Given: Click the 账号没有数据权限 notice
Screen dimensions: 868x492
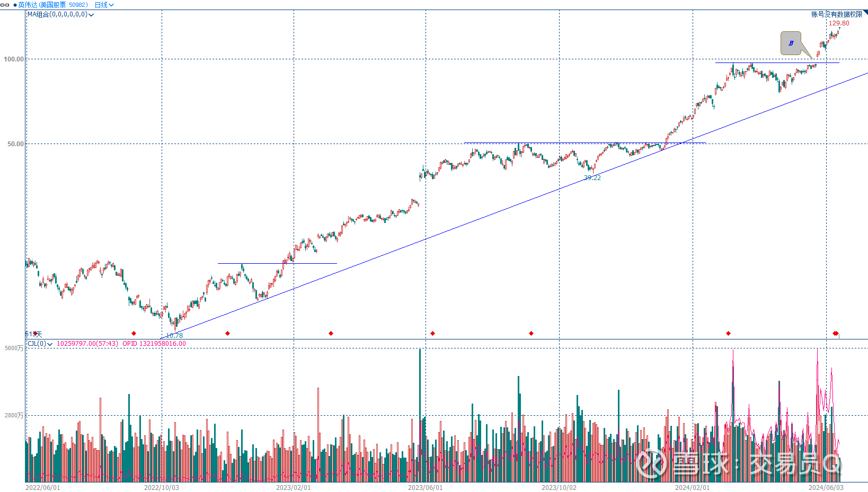Looking at the screenshot, I should tap(836, 14).
